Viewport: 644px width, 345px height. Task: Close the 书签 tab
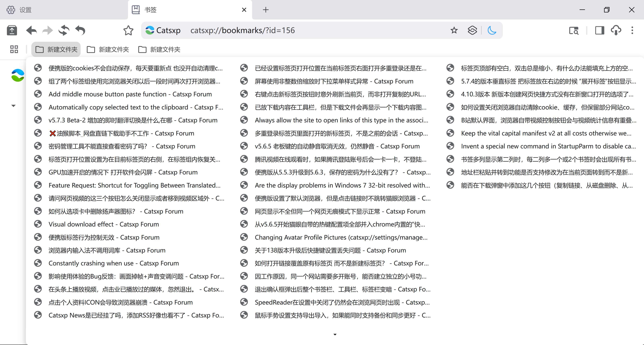coord(244,10)
